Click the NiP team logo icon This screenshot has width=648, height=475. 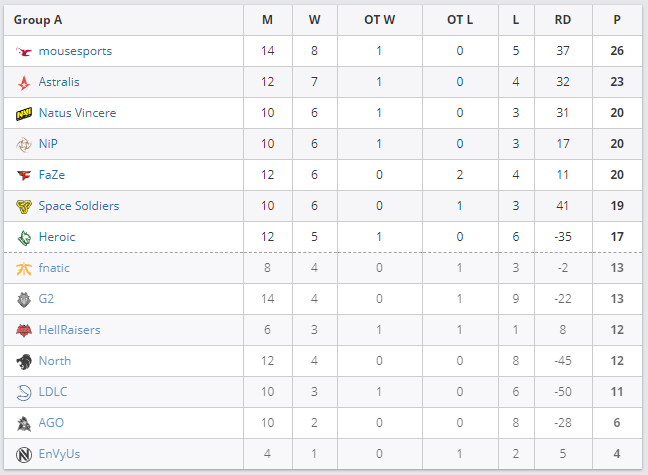click(24, 144)
